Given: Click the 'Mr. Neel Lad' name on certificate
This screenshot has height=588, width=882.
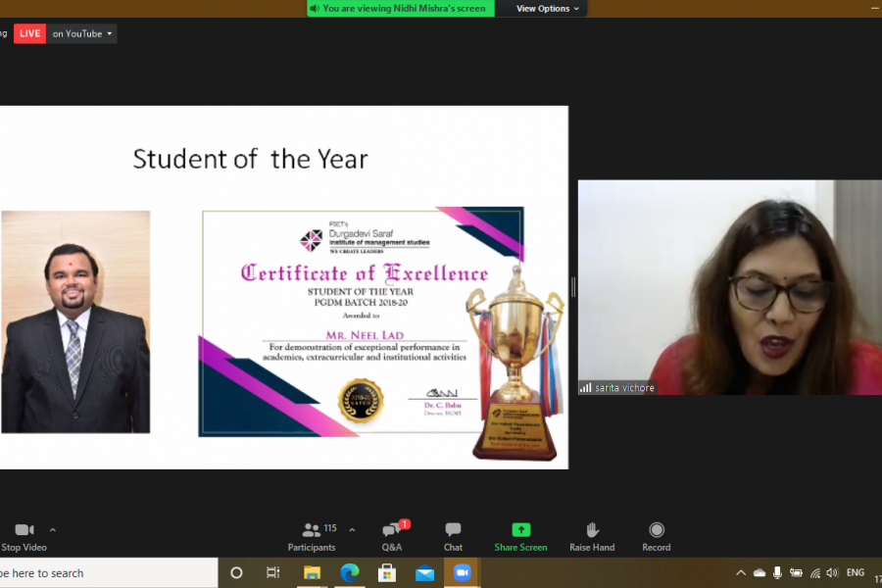Looking at the screenshot, I should [365, 335].
